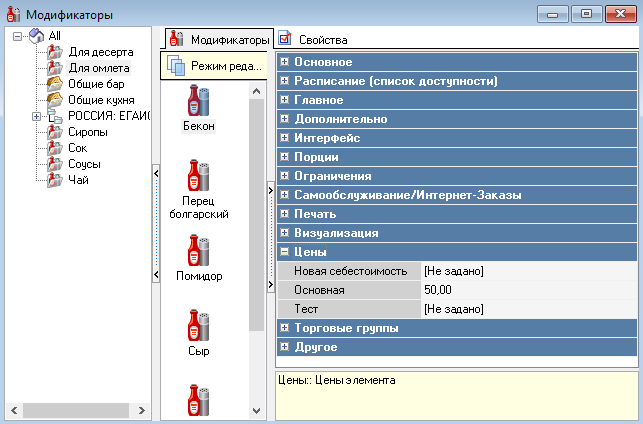Click the Режим редактирования mode button
This screenshot has width=643, height=424.
tap(212, 66)
